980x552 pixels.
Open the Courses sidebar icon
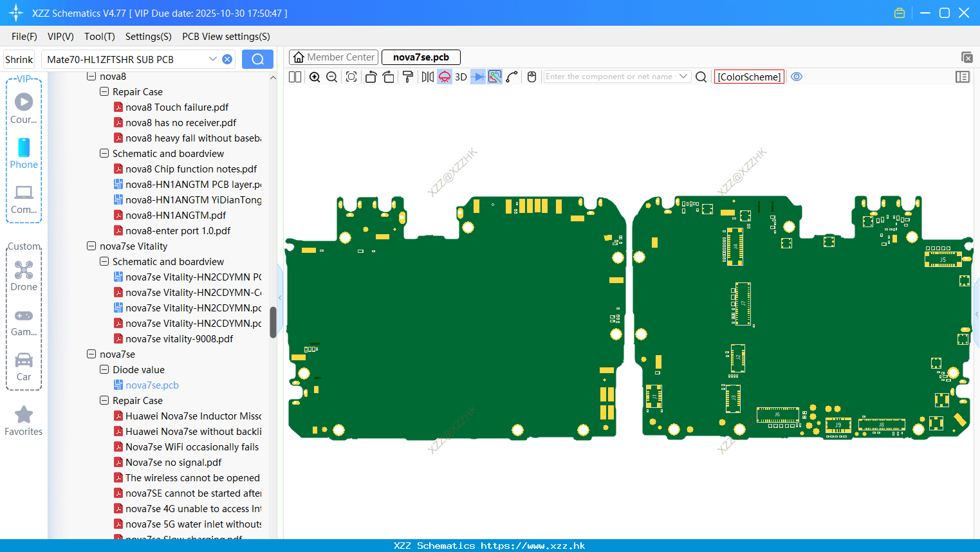tap(24, 108)
